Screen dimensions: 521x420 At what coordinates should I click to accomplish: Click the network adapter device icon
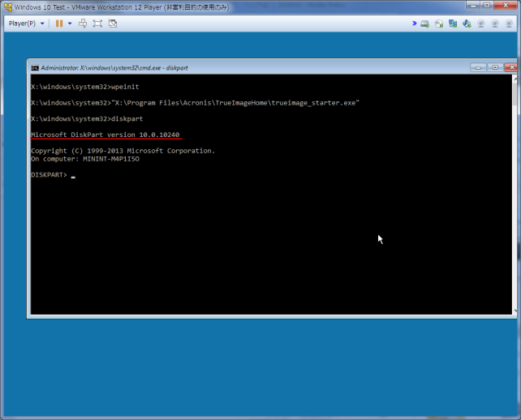click(453, 24)
